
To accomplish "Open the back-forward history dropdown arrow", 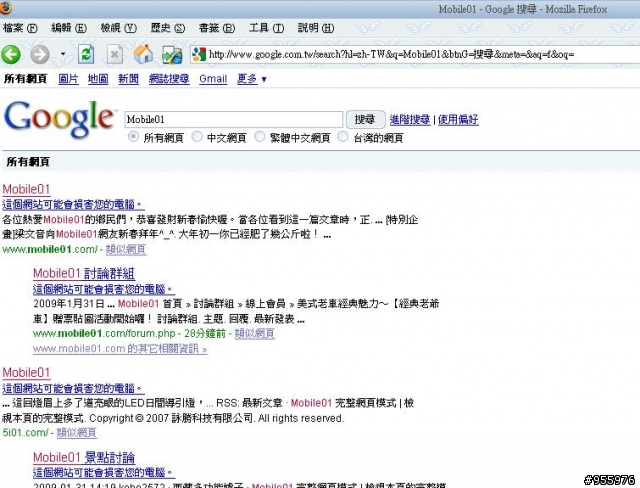I will [x=62, y=54].
